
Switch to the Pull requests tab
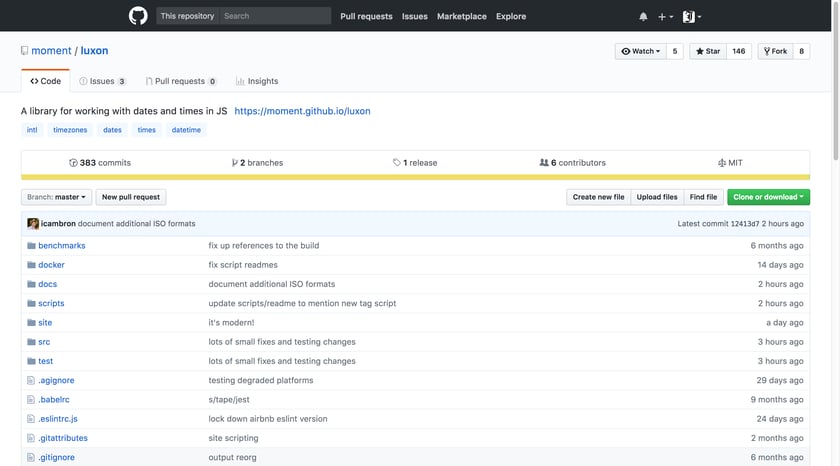(x=181, y=81)
